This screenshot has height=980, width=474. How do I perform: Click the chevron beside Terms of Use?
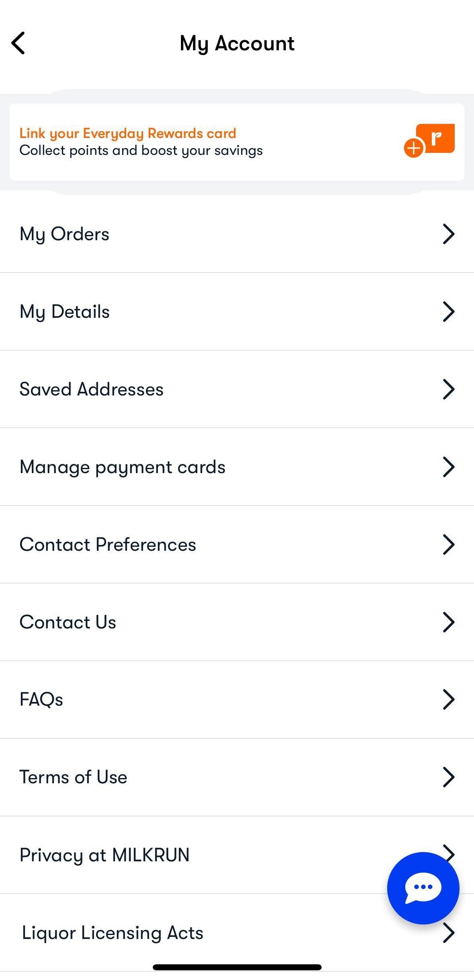click(448, 777)
